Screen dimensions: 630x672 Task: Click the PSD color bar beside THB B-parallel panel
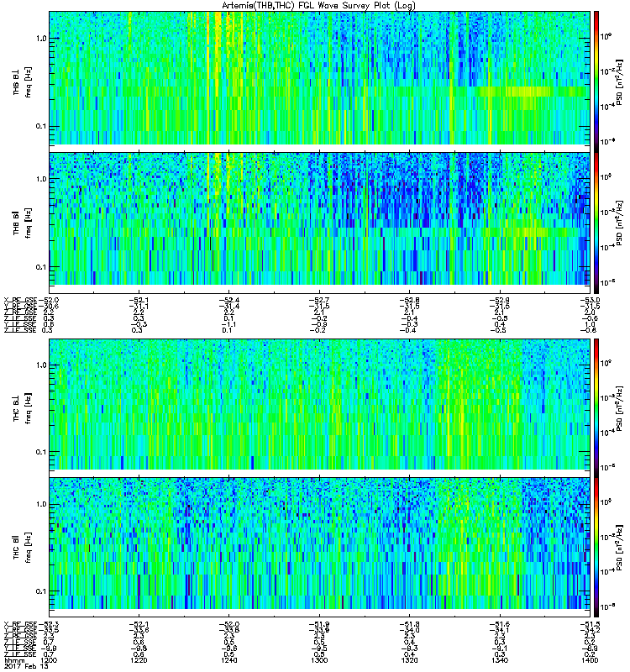[x=596, y=223]
